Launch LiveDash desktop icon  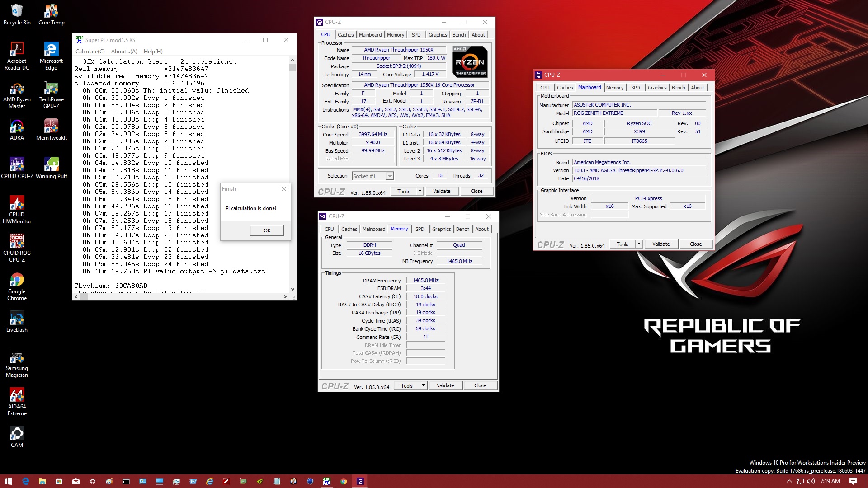[x=17, y=322]
